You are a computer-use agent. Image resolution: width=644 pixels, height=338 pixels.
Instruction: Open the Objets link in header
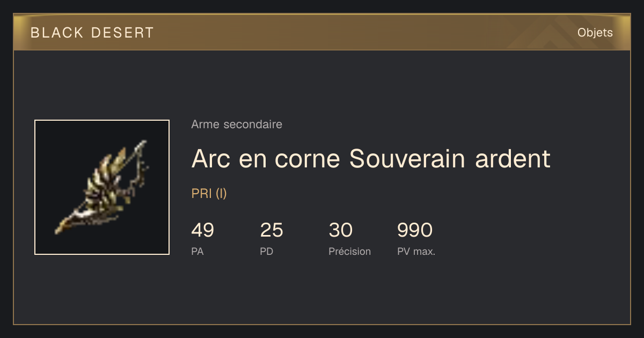[595, 33]
